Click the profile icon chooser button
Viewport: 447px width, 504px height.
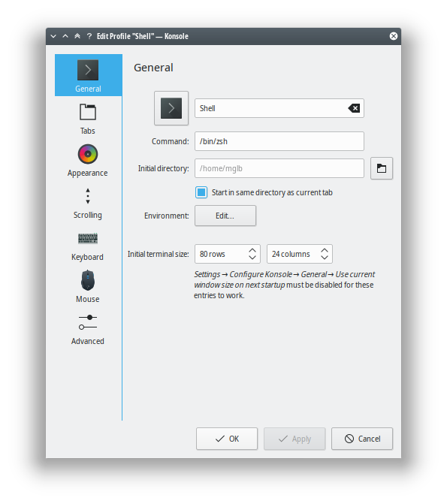point(171,108)
